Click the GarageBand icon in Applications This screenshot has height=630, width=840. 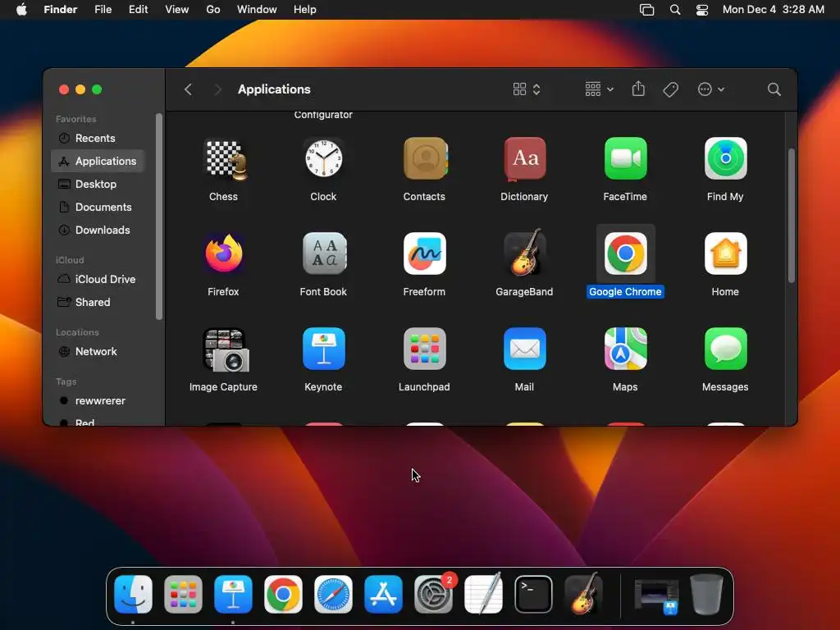524,253
